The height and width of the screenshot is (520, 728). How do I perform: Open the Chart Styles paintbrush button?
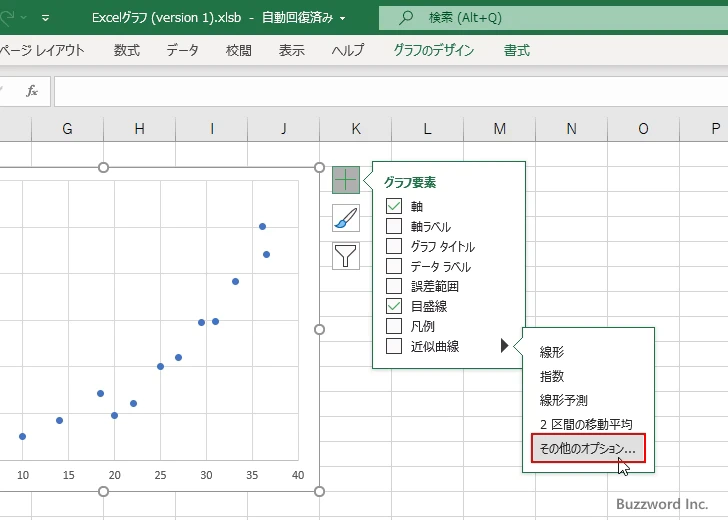tap(345, 218)
